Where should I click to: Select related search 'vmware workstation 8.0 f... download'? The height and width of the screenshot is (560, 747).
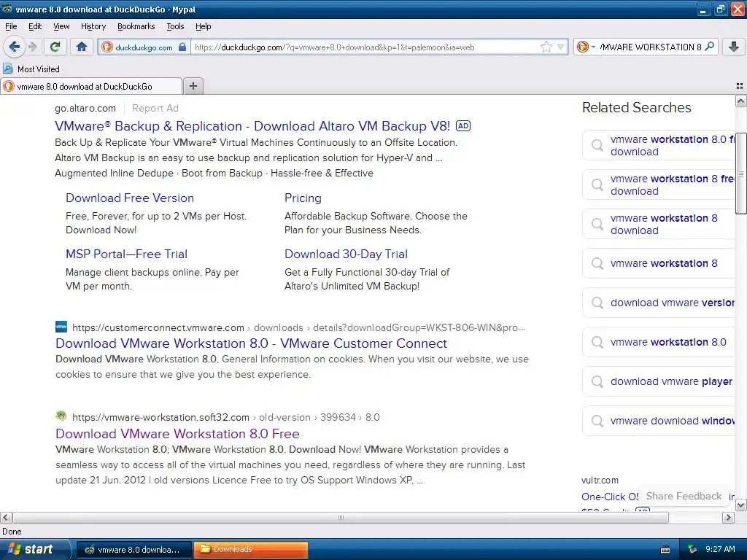[x=659, y=145]
